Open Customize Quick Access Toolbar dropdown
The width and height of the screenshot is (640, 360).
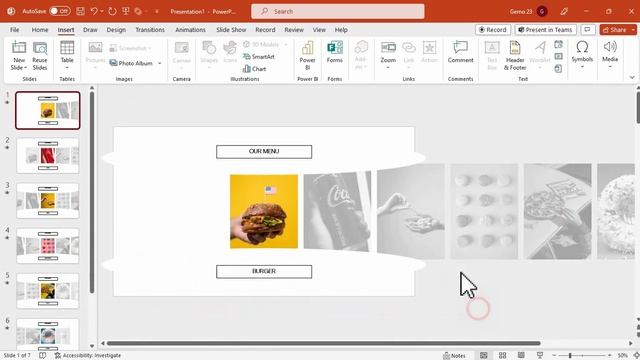click(157, 11)
